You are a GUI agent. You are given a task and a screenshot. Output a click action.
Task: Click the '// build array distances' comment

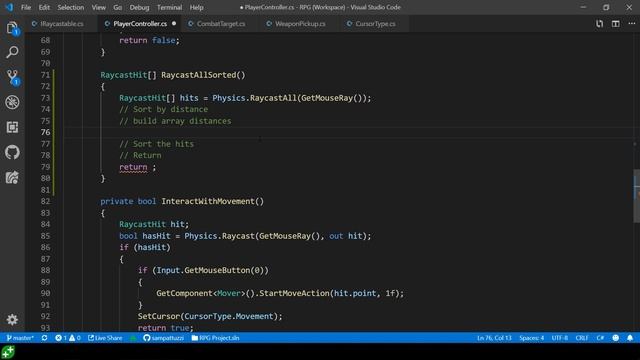pyautogui.click(x=175, y=121)
